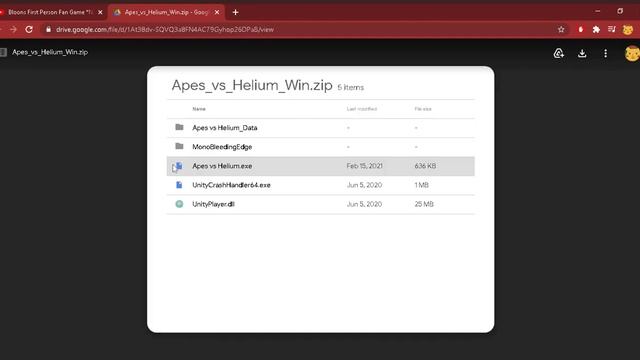
Task: Click the Apes vs Helium_Data folder icon
Action: [179, 127]
